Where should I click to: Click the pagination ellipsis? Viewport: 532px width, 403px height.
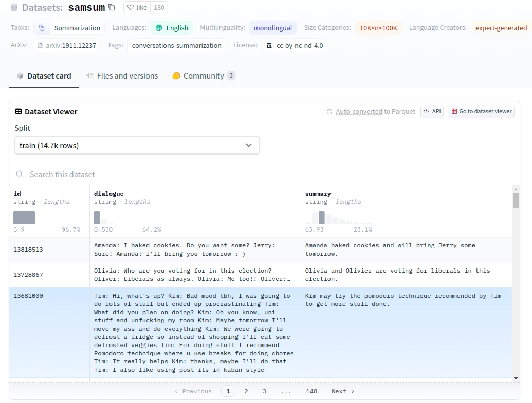pos(286,392)
